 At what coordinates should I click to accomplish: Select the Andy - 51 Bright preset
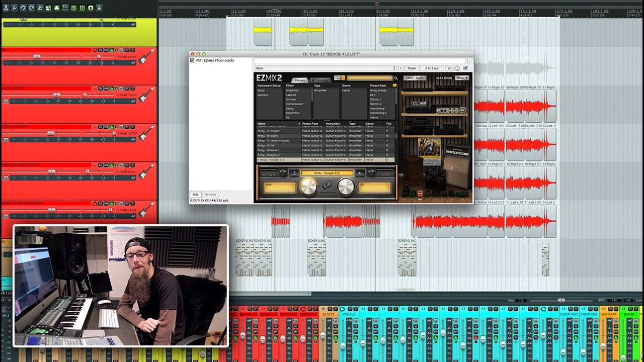pos(326,131)
